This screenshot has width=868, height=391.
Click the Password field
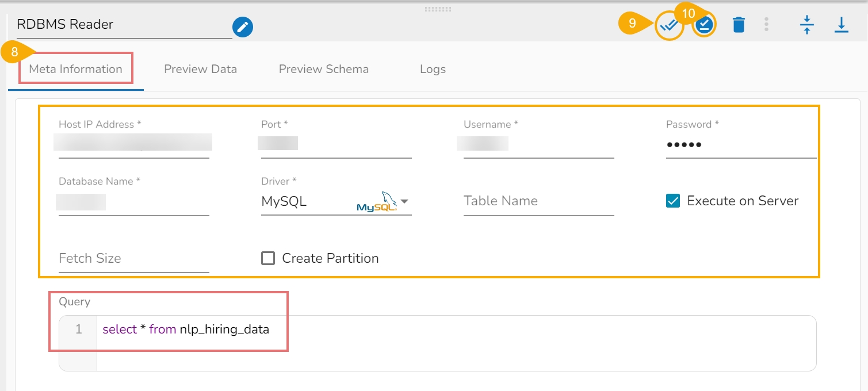741,144
